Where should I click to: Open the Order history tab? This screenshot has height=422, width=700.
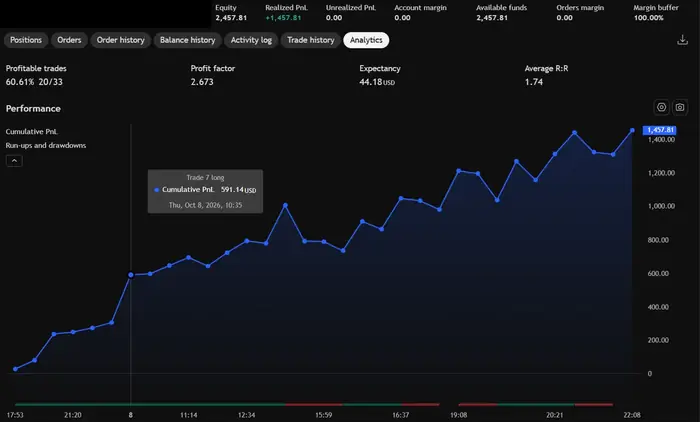pos(121,40)
